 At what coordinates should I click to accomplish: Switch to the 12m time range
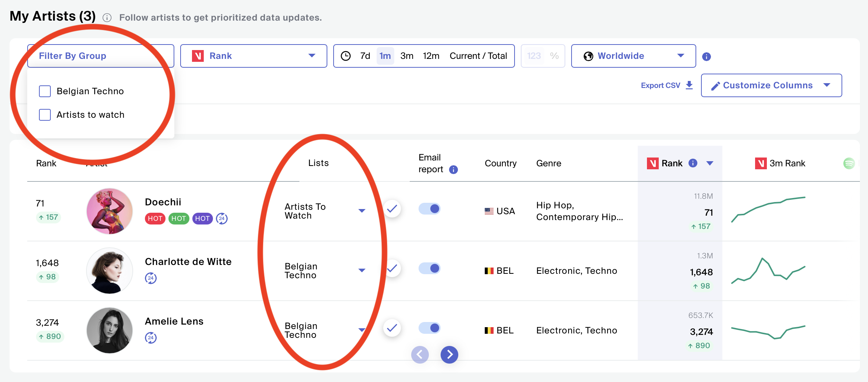tap(431, 56)
